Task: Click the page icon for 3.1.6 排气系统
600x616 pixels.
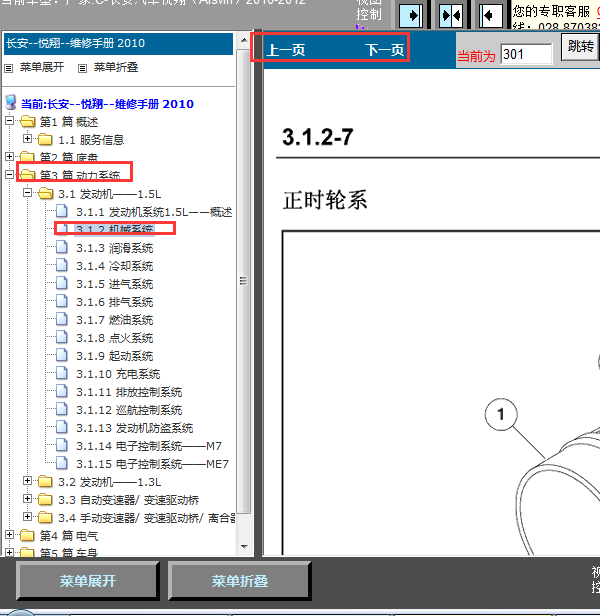Action: click(62, 301)
